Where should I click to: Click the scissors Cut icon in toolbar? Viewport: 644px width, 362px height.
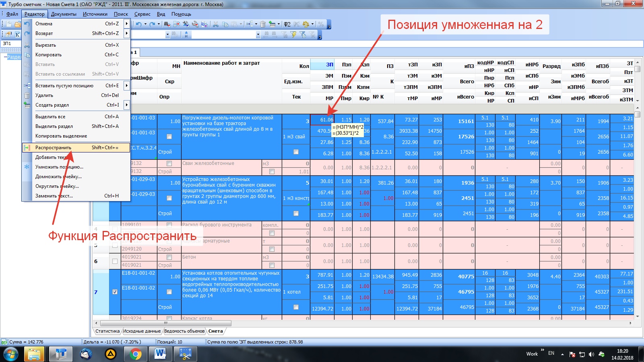pos(216,24)
